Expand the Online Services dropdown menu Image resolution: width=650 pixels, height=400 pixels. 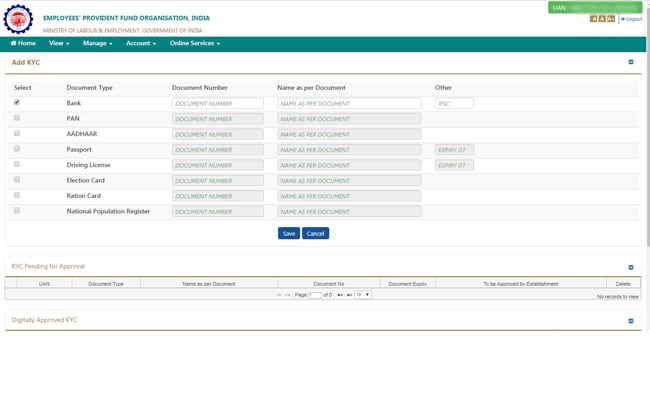pyautogui.click(x=194, y=44)
